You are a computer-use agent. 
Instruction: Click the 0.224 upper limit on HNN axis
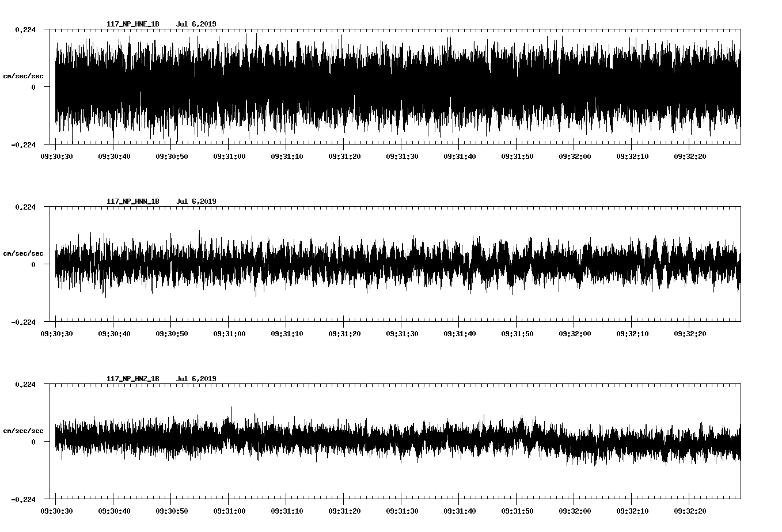point(25,207)
